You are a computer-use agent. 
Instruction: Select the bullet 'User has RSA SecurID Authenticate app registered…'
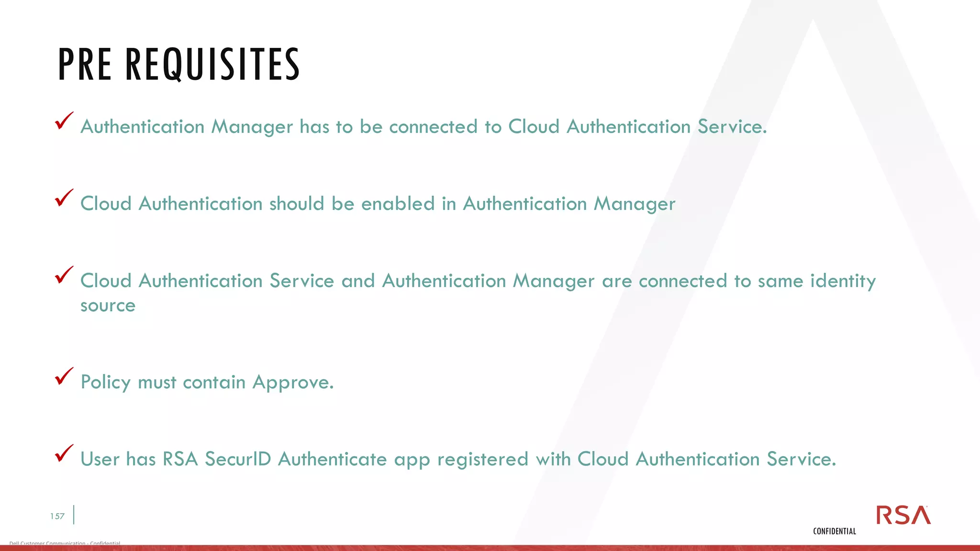pos(458,459)
